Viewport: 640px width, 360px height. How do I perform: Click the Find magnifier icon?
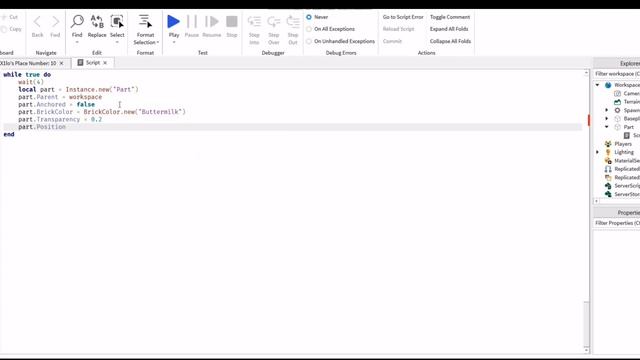[x=77, y=21]
